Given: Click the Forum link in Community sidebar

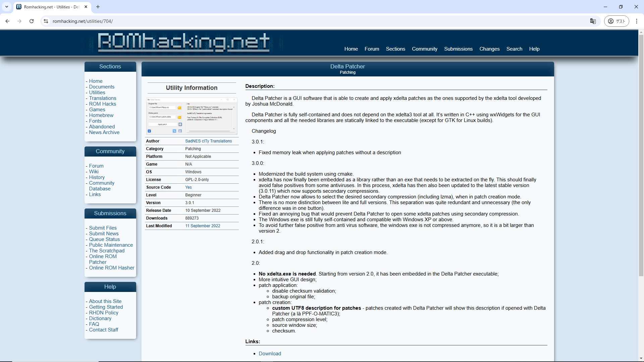Looking at the screenshot, I should click(96, 166).
